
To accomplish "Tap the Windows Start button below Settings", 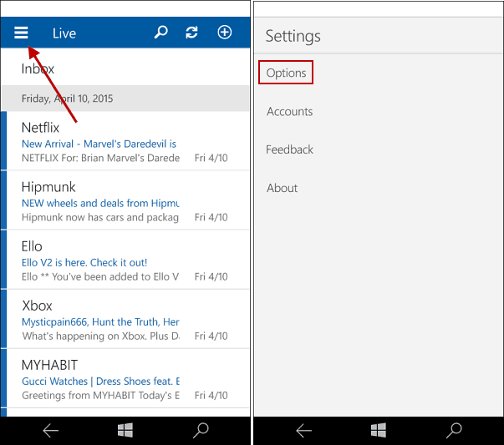I will click(x=379, y=430).
